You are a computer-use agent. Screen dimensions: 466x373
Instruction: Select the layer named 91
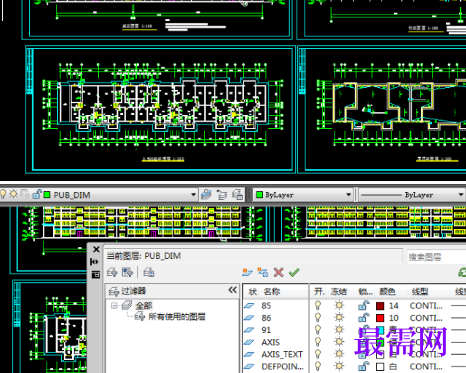[266, 330]
